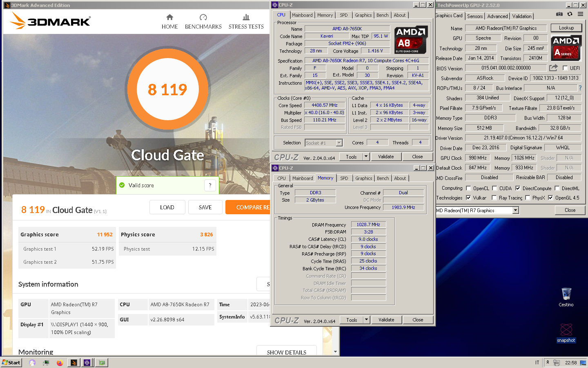Image resolution: width=588 pixels, height=368 pixels.
Task: Click Close button in GPU-Z window
Action: (x=570, y=210)
